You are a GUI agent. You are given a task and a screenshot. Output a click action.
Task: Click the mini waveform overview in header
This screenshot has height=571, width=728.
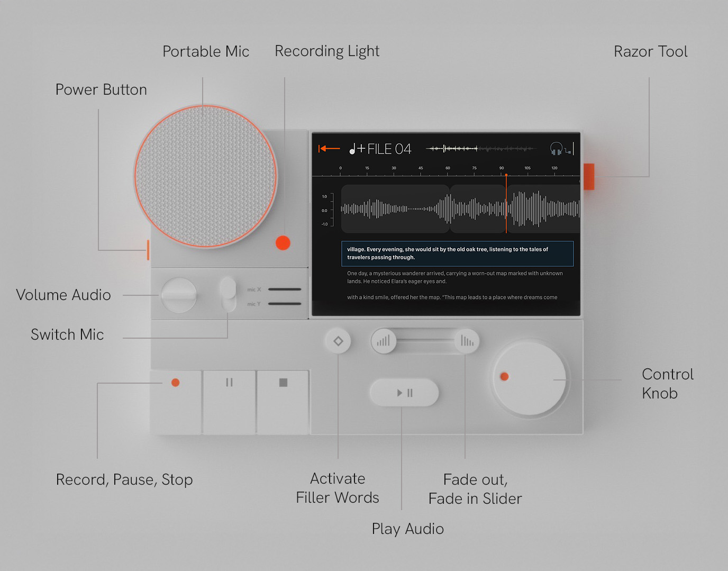coord(481,149)
